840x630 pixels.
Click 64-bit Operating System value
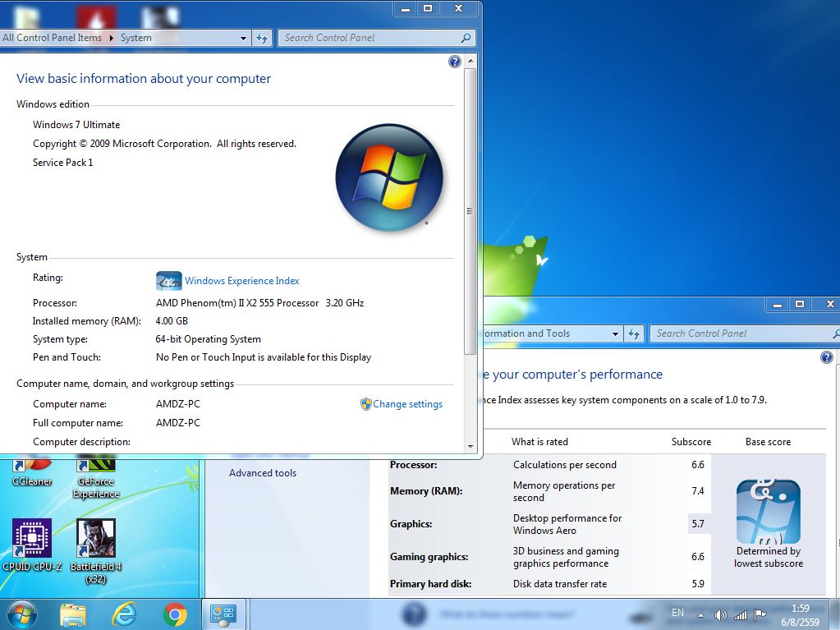209,339
